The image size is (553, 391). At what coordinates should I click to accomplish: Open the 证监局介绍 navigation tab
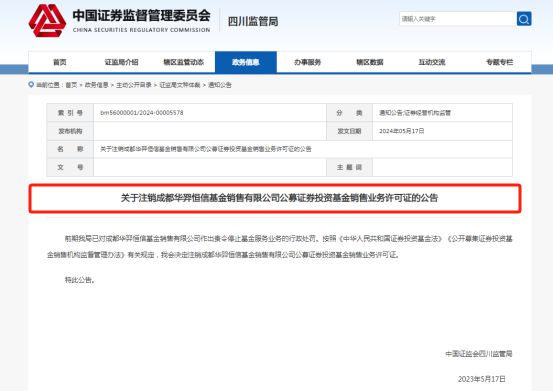pos(122,62)
